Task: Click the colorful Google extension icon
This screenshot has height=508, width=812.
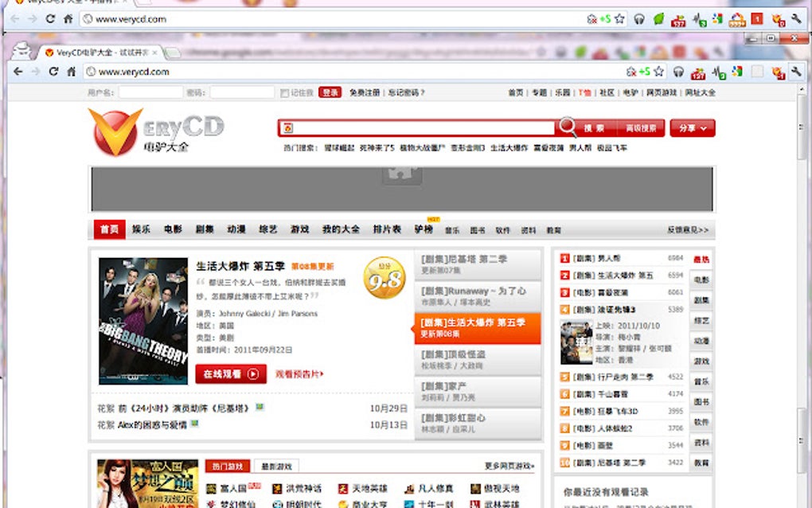Action: pyautogui.click(x=736, y=71)
